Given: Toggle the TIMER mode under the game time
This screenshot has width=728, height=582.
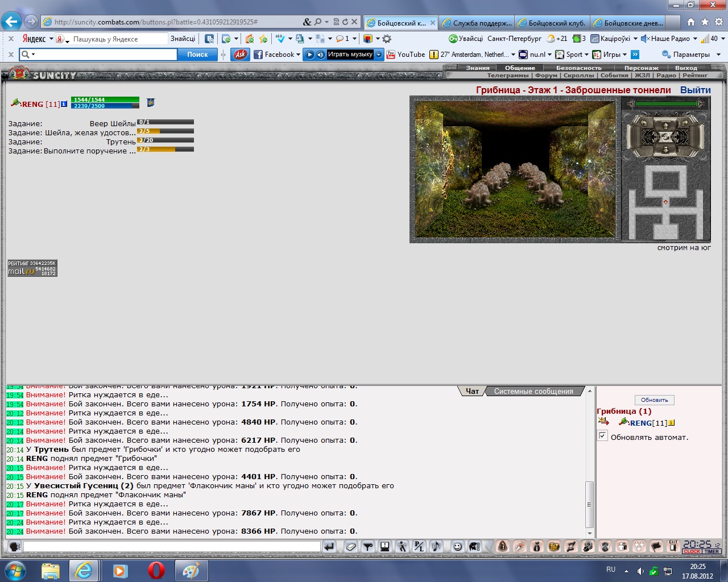Looking at the screenshot, I should [712, 551].
